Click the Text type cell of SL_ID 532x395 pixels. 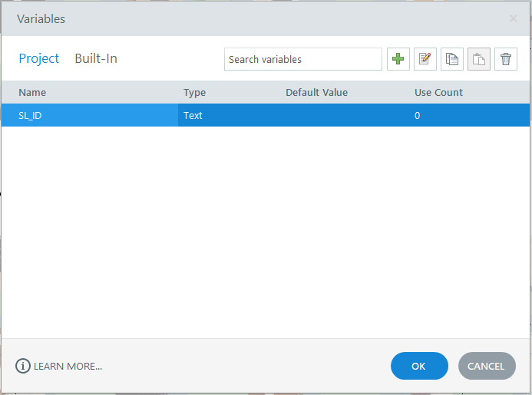(193, 115)
